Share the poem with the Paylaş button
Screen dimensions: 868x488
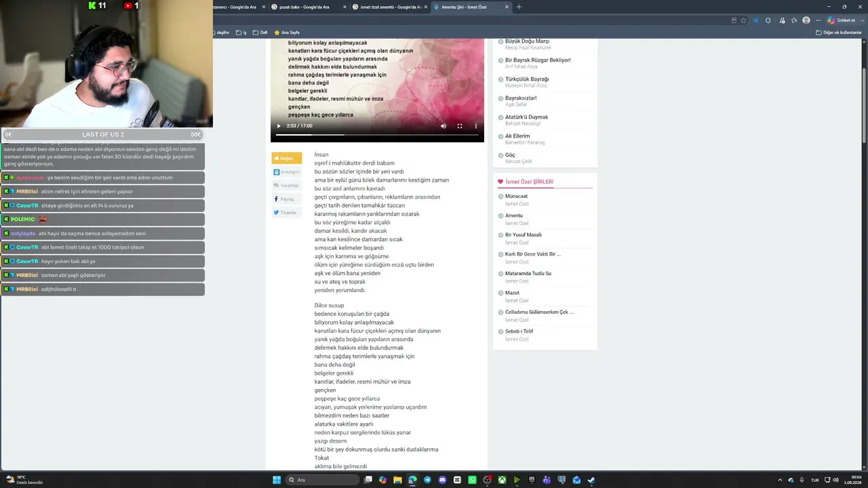286,199
